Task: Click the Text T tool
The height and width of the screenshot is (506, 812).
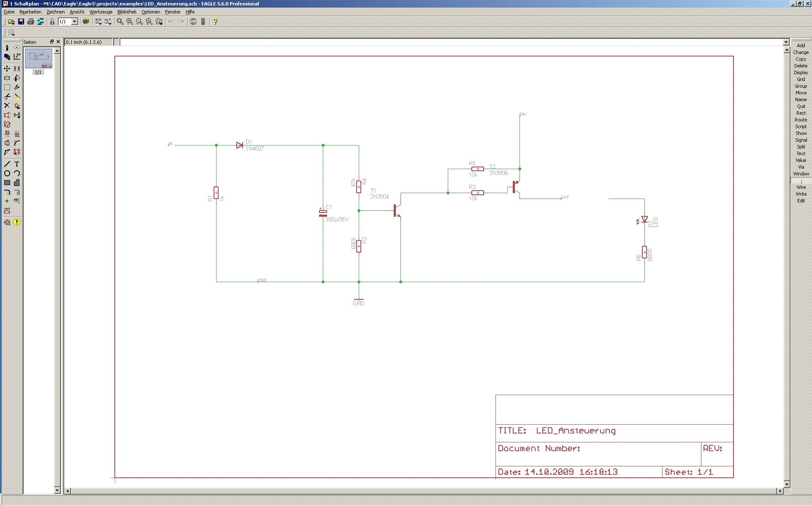Action: tap(17, 164)
